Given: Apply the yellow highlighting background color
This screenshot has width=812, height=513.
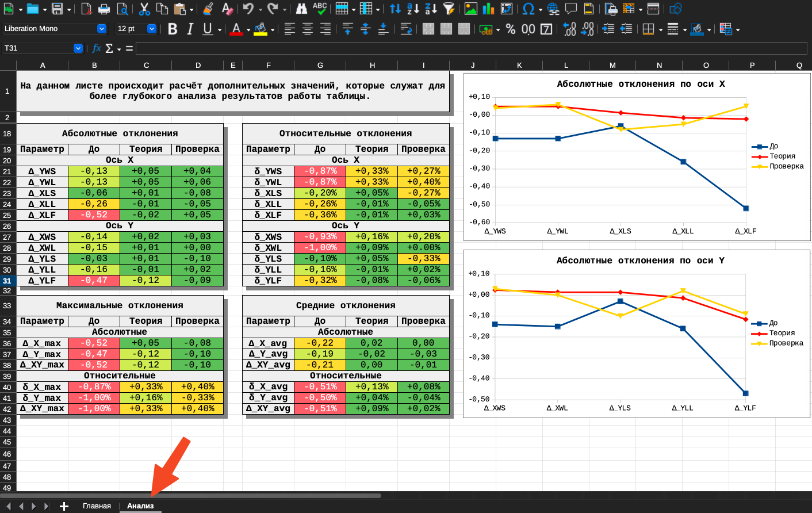Looking at the screenshot, I should (261, 29).
